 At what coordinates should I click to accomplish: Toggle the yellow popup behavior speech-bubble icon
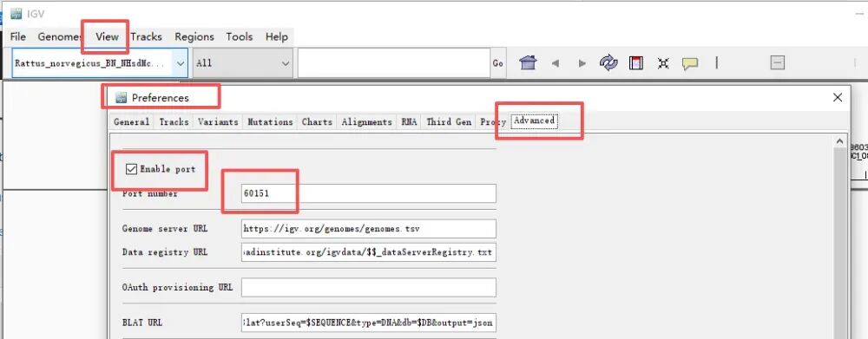click(x=690, y=63)
